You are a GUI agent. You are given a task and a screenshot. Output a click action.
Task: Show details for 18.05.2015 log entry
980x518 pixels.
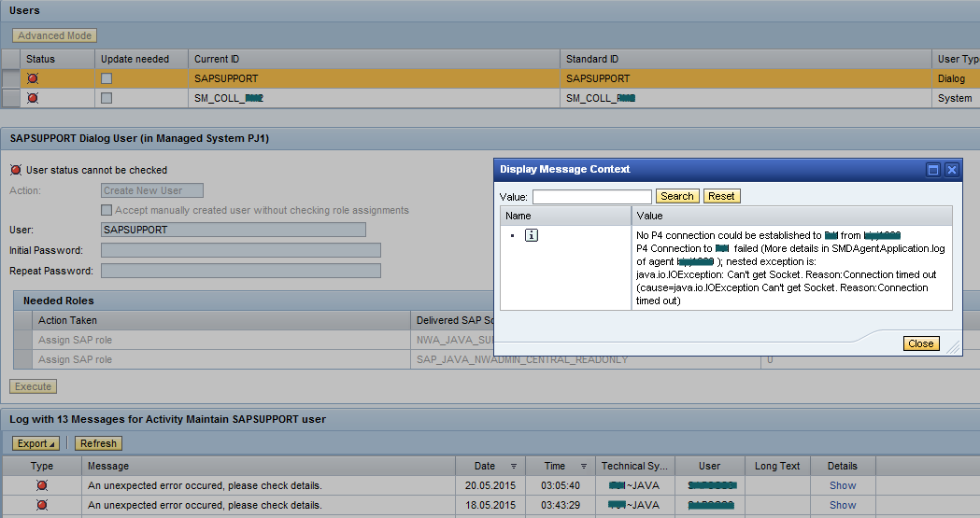[x=843, y=505]
